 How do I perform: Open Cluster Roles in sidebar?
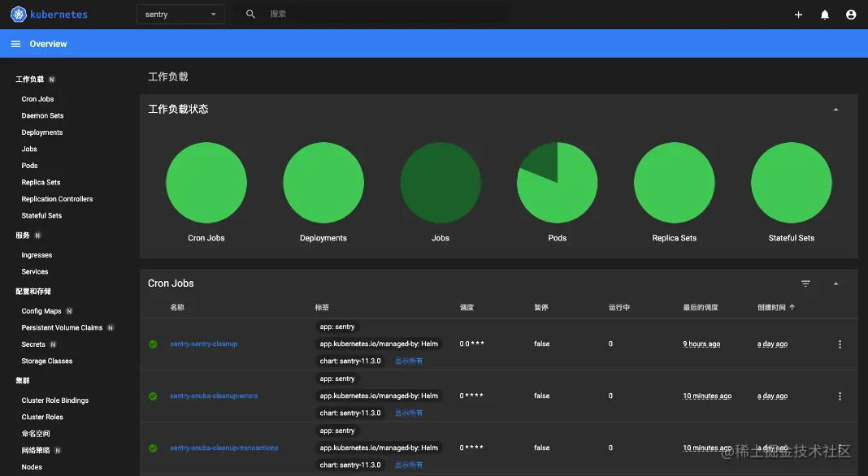pyautogui.click(x=42, y=417)
